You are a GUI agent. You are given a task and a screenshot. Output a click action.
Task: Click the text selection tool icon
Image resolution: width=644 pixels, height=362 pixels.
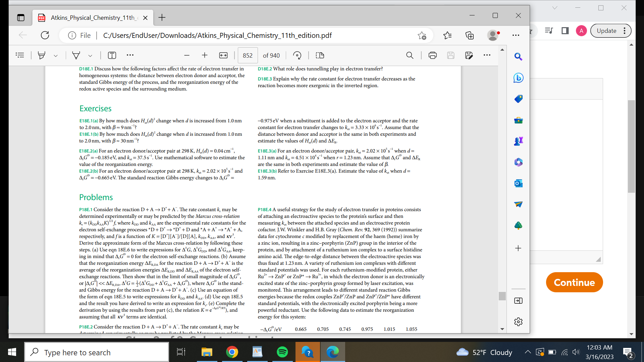pos(112,55)
